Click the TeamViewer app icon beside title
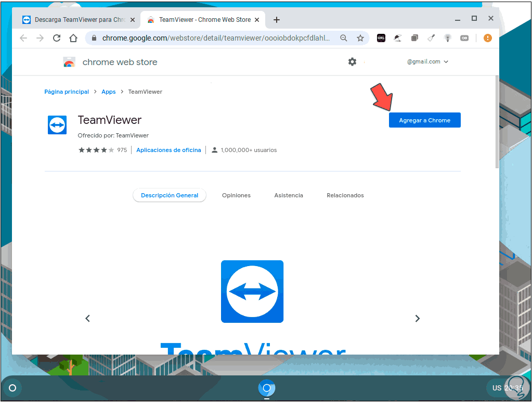The width and height of the screenshot is (532, 403). pyautogui.click(x=57, y=125)
